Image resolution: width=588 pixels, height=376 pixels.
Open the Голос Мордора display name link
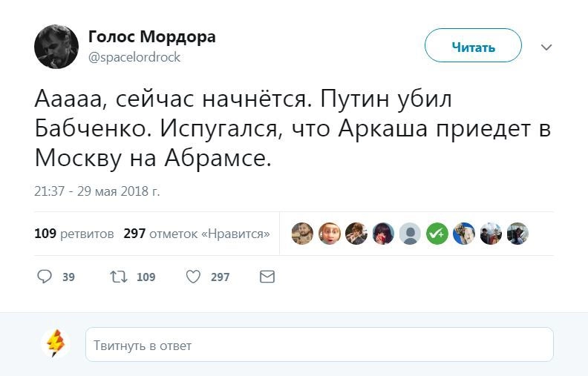pyautogui.click(x=151, y=37)
